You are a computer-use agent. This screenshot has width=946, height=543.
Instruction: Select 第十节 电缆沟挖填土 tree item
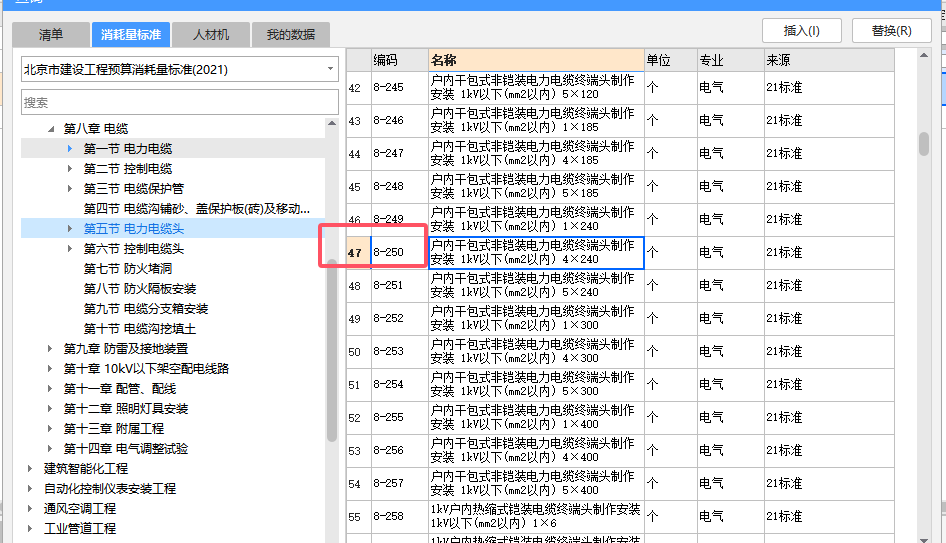tap(140, 329)
